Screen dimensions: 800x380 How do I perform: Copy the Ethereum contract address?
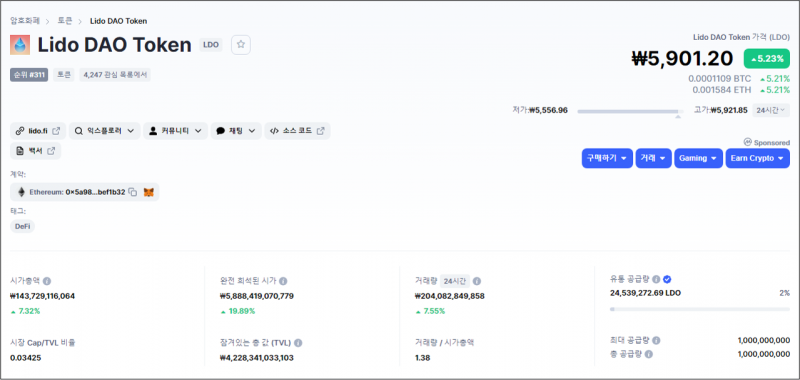click(133, 192)
